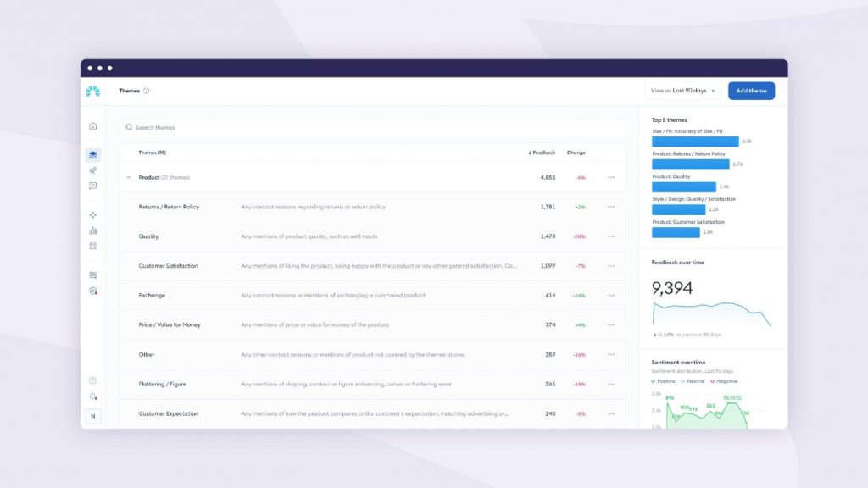868x488 pixels.
Task: Open more options for Quality row
Action: [611, 236]
